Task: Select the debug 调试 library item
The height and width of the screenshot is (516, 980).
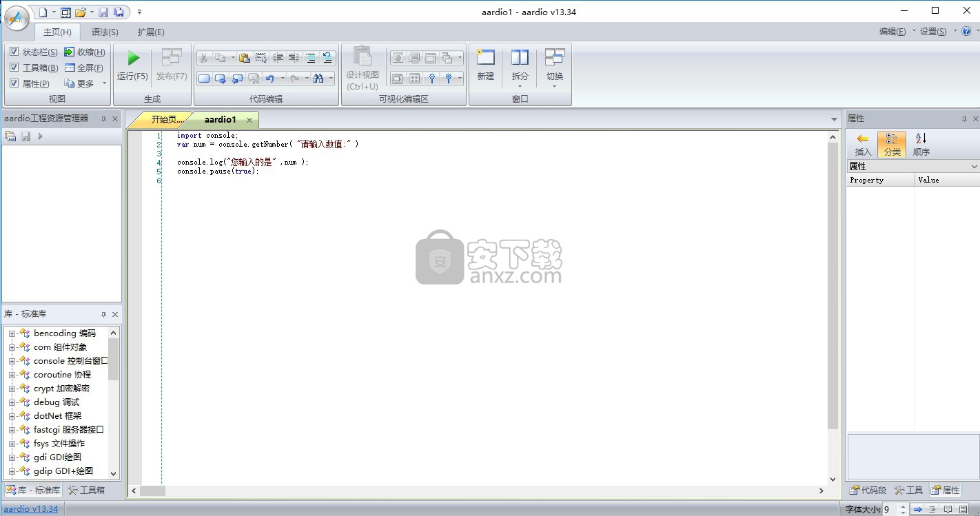Action: click(57, 402)
